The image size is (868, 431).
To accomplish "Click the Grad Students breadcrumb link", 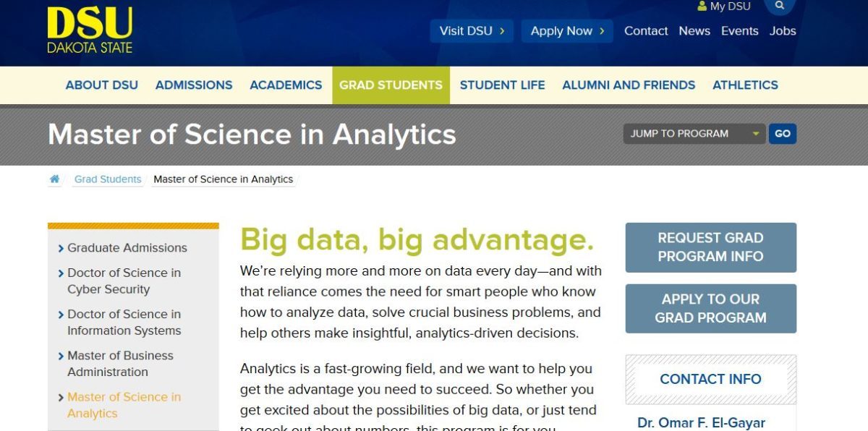I will pyautogui.click(x=108, y=179).
